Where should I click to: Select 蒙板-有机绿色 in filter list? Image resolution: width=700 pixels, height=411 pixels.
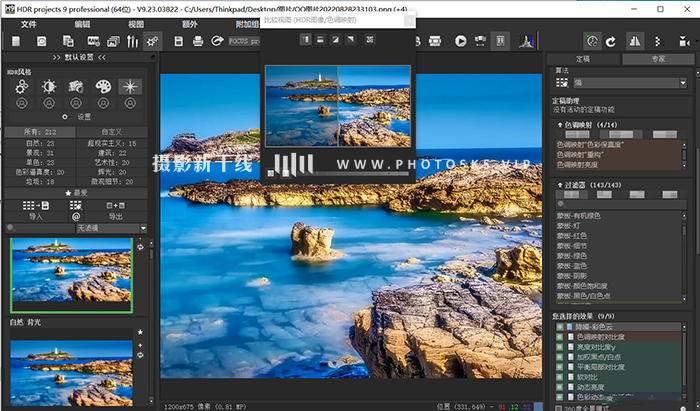point(579,216)
